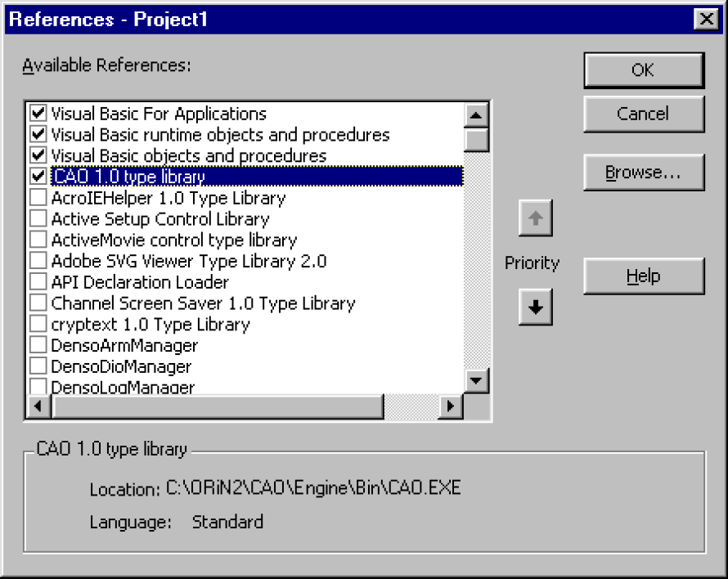728x579 pixels.
Task: Select DensoArmManager list entry text
Action: pos(124,345)
